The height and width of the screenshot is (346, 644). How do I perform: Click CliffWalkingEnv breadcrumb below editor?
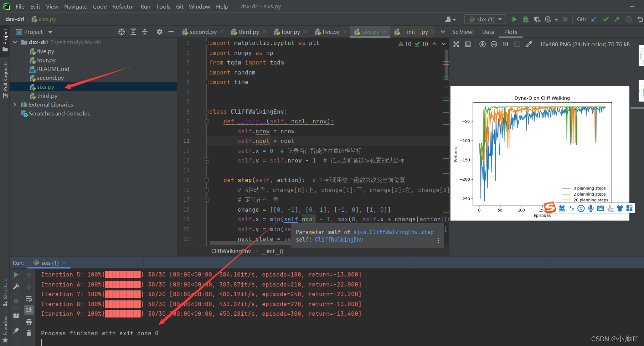(231, 251)
